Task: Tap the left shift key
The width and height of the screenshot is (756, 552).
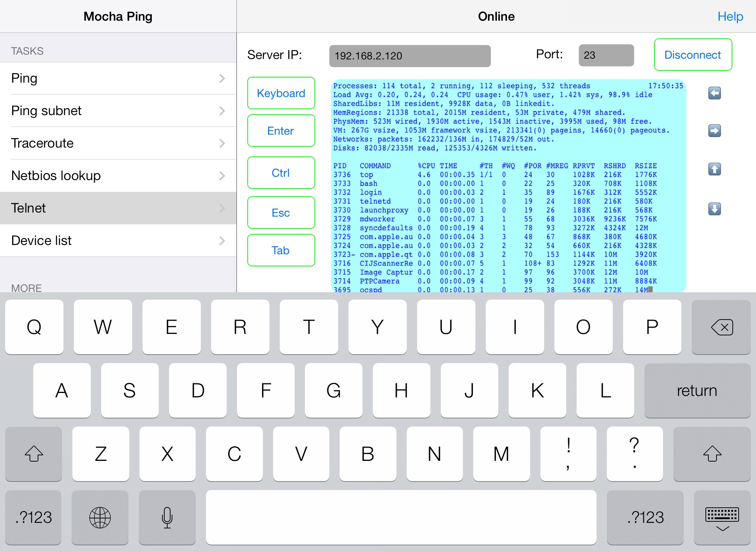Action: 34,454
